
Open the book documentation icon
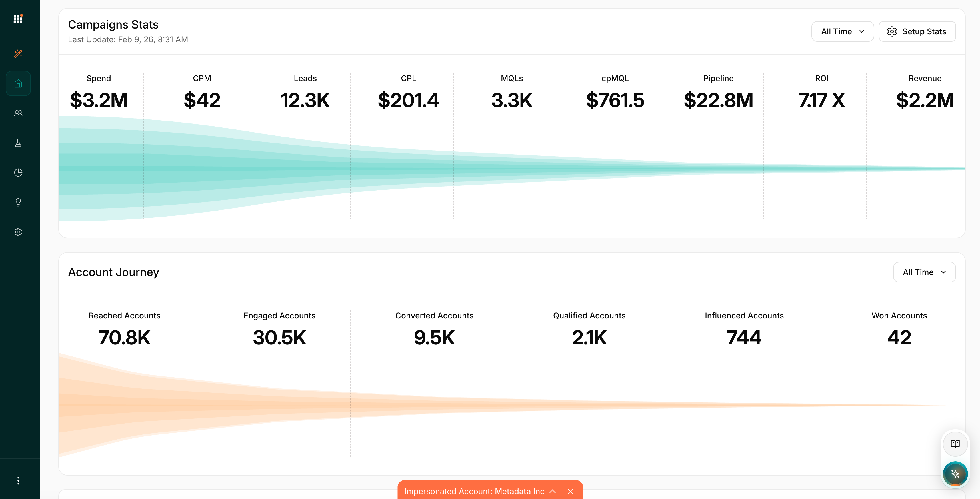pyautogui.click(x=955, y=444)
